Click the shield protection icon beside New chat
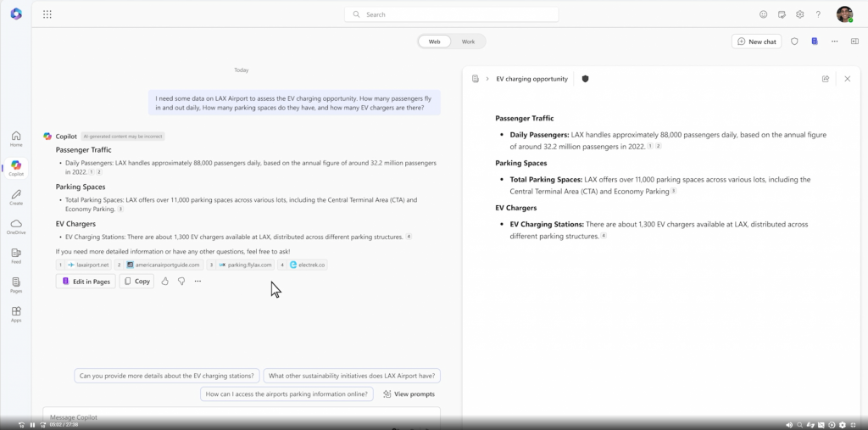The width and height of the screenshot is (868, 430). (x=794, y=42)
